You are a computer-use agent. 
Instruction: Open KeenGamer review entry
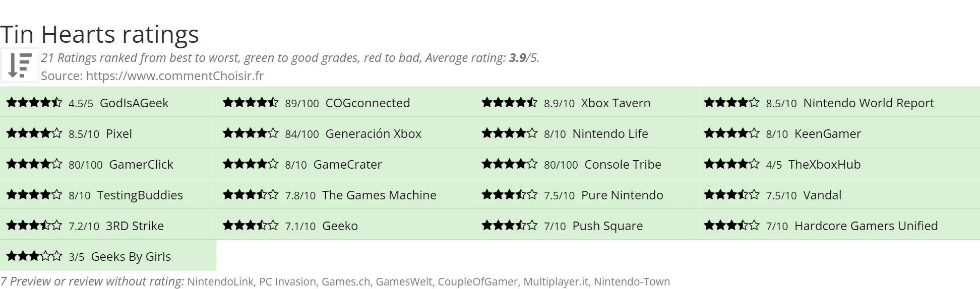(x=838, y=133)
